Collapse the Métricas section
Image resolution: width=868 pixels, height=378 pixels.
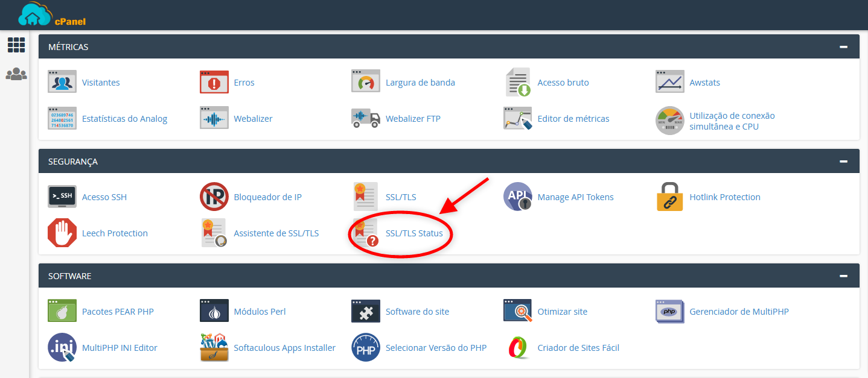(x=843, y=47)
